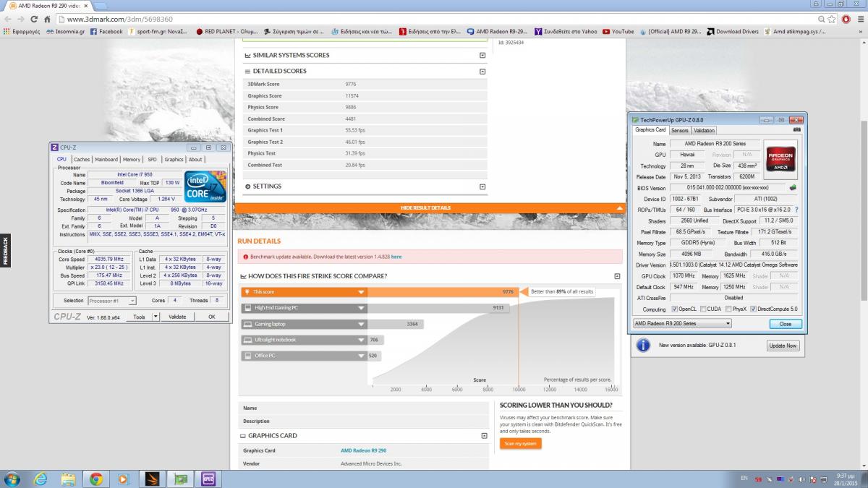Toggle the OpenCL checkbox in GPU-Z
This screenshot has height=488, width=868.
[x=675, y=309]
